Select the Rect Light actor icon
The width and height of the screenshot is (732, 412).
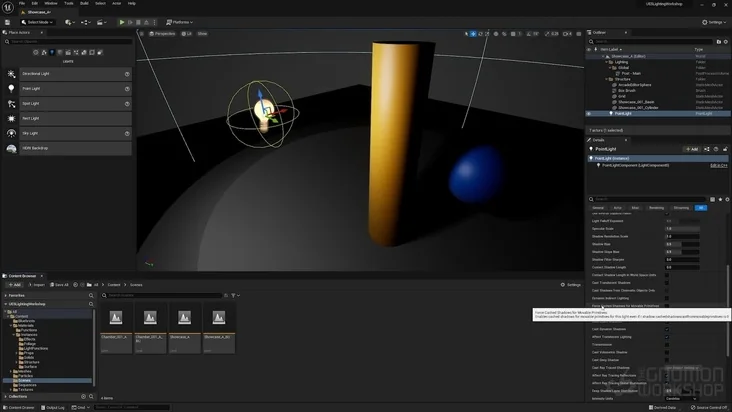click(11, 119)
